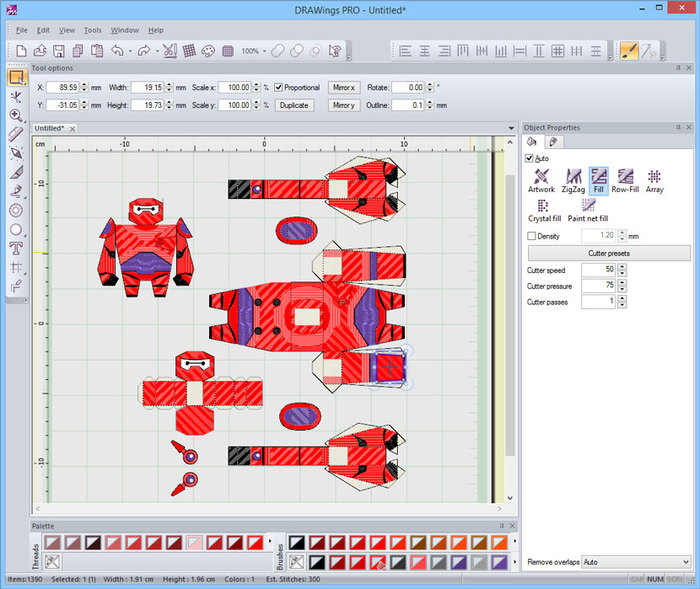700x589 pixels.
Task: Activate the Zoom magnifier tool
Action: point(16,116)
